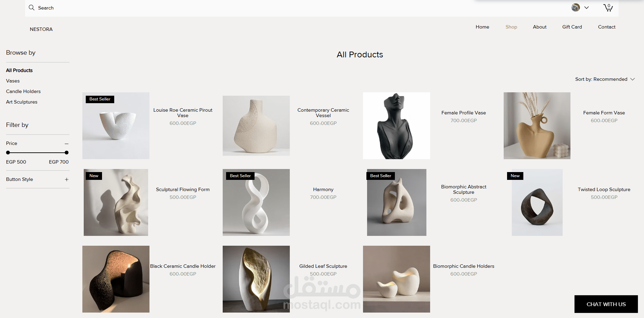This screenshot has width=644, height=318.
Task: Collapse the Price filter section
Action: point(66,144)
